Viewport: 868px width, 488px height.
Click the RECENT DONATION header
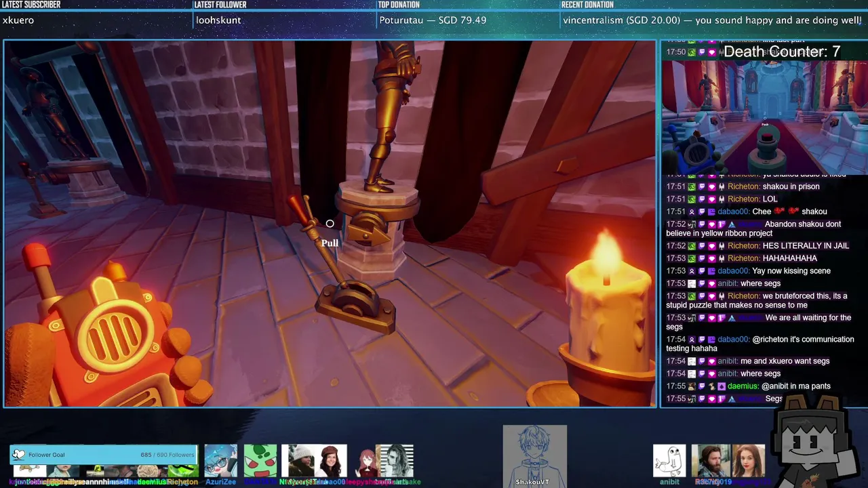coord(589,5)
